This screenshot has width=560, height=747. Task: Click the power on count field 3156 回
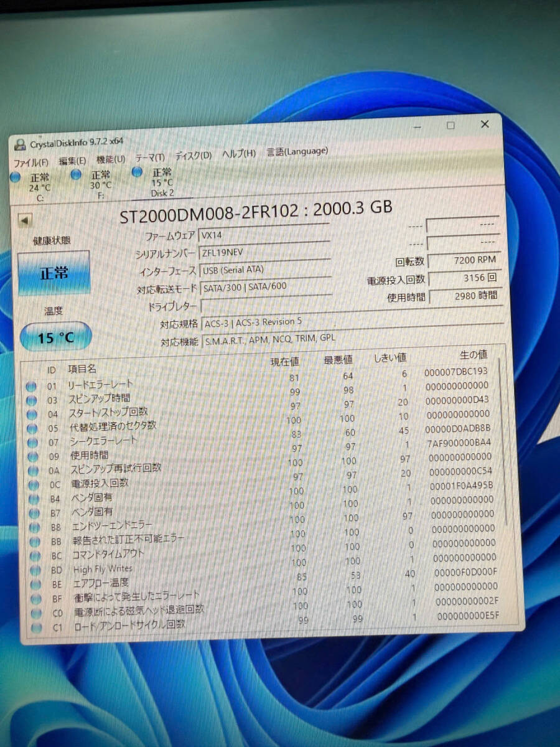tap(464, 278)
